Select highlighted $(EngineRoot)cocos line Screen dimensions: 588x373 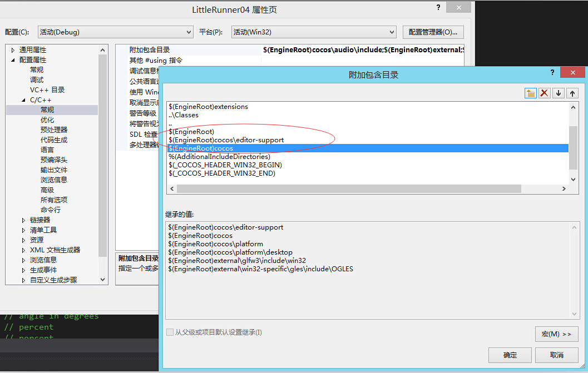[368, 148]
